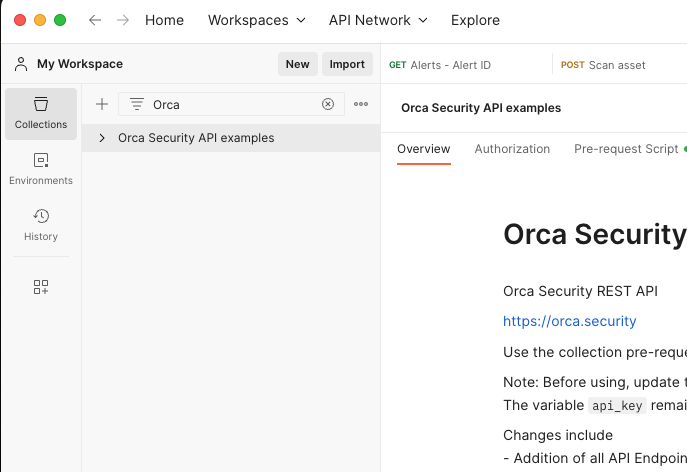This screenshot has width=687, height=472.
Task: Clear the Orca search text
Action: (328, 104)
